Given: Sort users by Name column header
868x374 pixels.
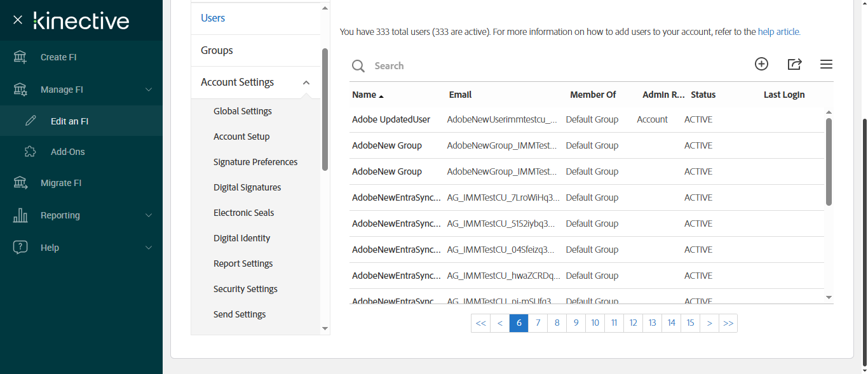Looking at the screenshot, I should 364,95.
